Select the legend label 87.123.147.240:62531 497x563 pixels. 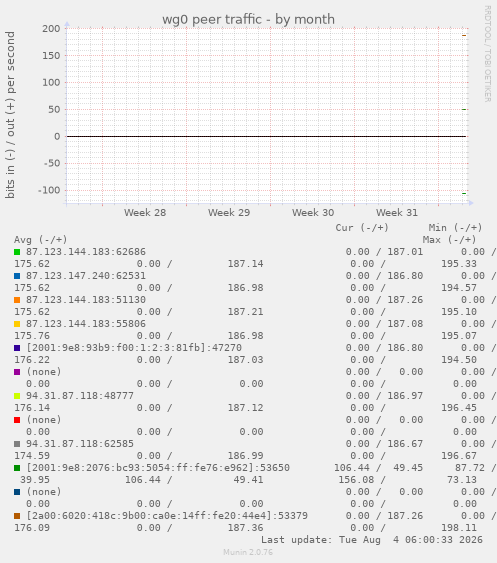86,276
